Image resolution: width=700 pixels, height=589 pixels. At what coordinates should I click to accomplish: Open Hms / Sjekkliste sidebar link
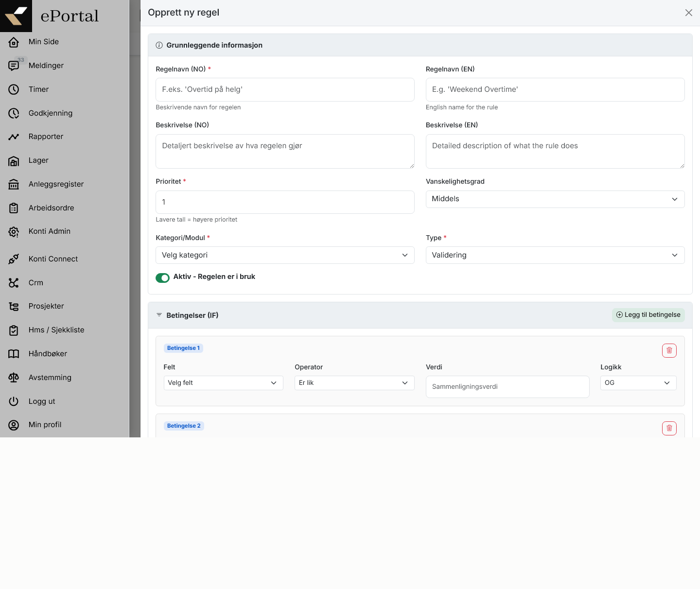(x=56, y=330)
